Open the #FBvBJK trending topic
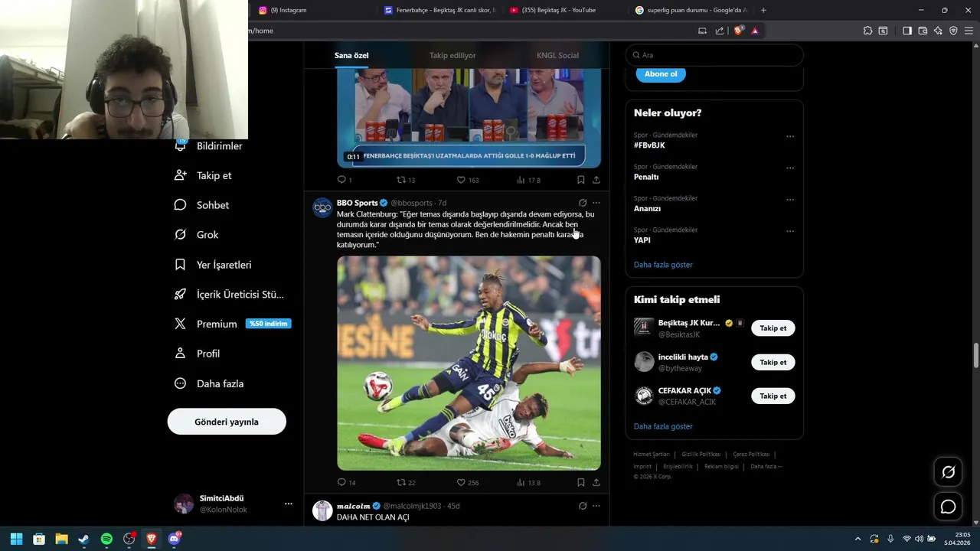 [x=649, y=145]
